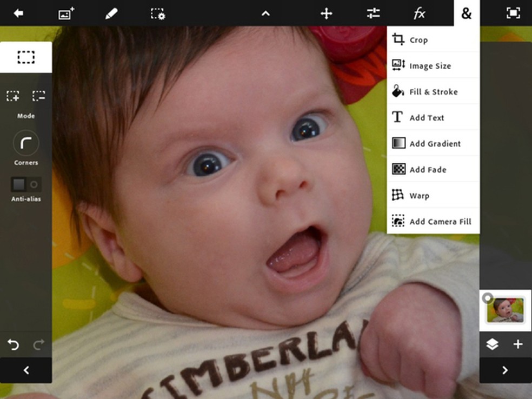
Task: Undo the last action
Action: point(13,344)
